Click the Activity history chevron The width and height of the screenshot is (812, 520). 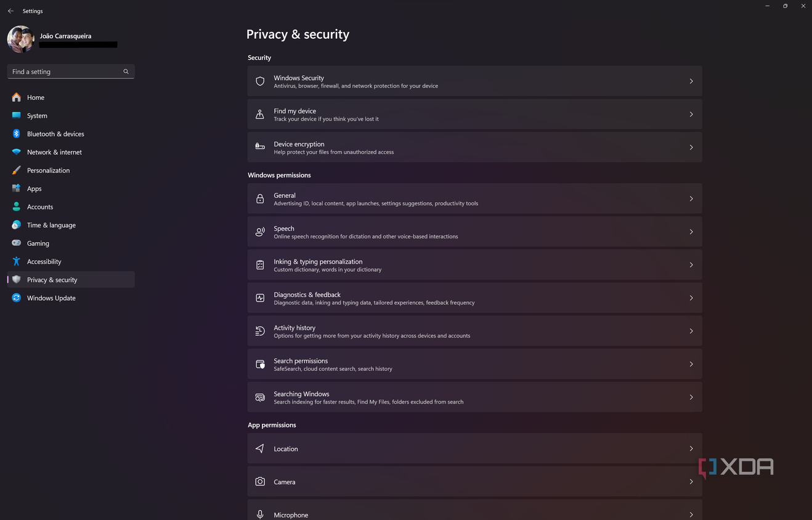click(691, 331)
